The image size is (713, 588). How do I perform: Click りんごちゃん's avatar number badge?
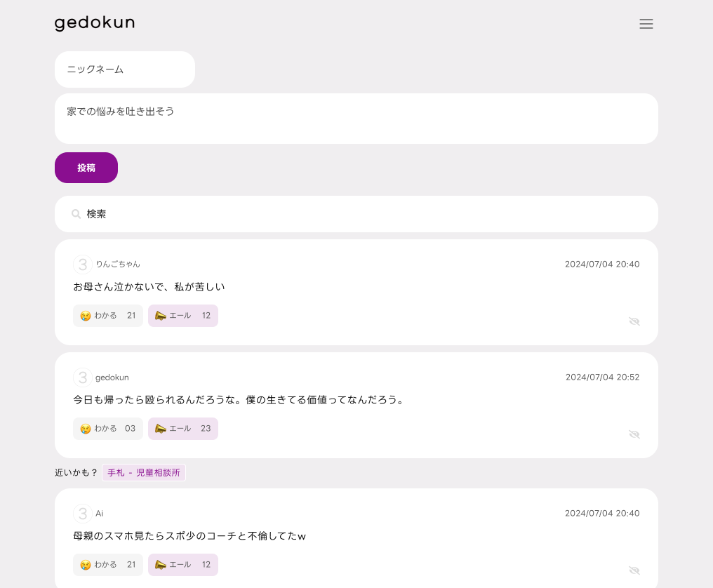83,265
